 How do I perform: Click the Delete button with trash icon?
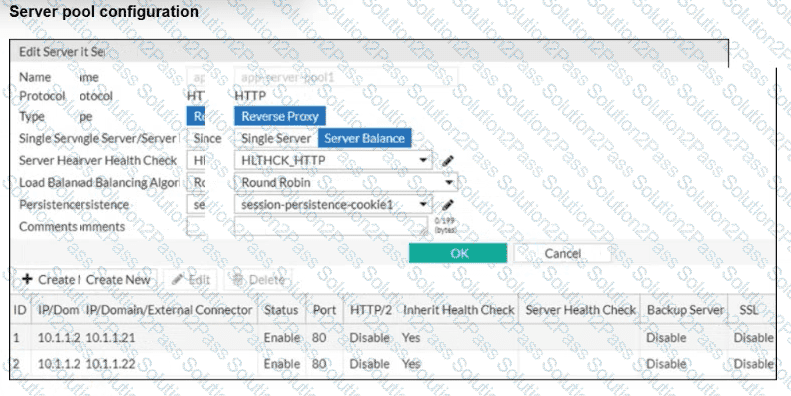259,279
